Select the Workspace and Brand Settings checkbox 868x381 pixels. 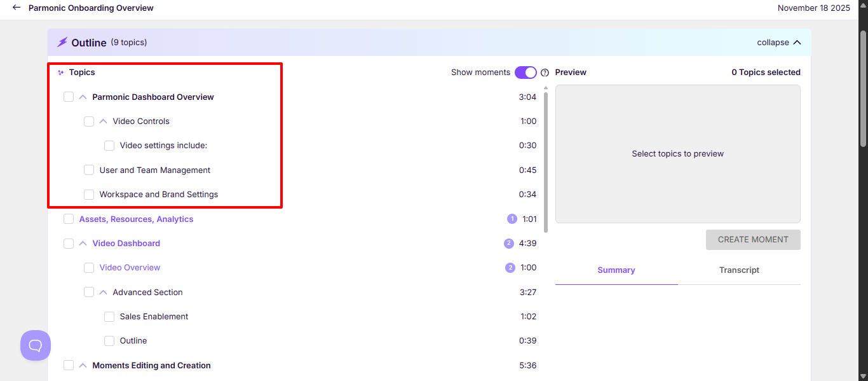[x=89, y=195]
